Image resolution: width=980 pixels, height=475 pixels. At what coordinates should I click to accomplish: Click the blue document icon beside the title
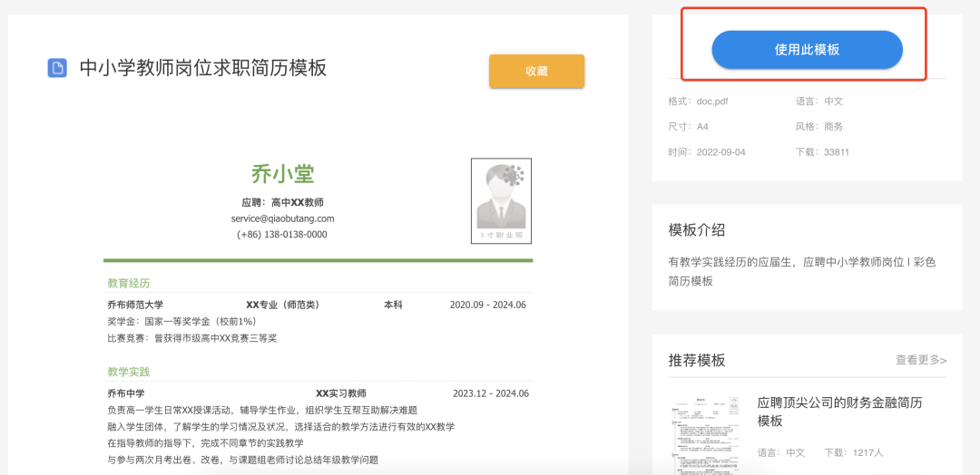point(57,68)
